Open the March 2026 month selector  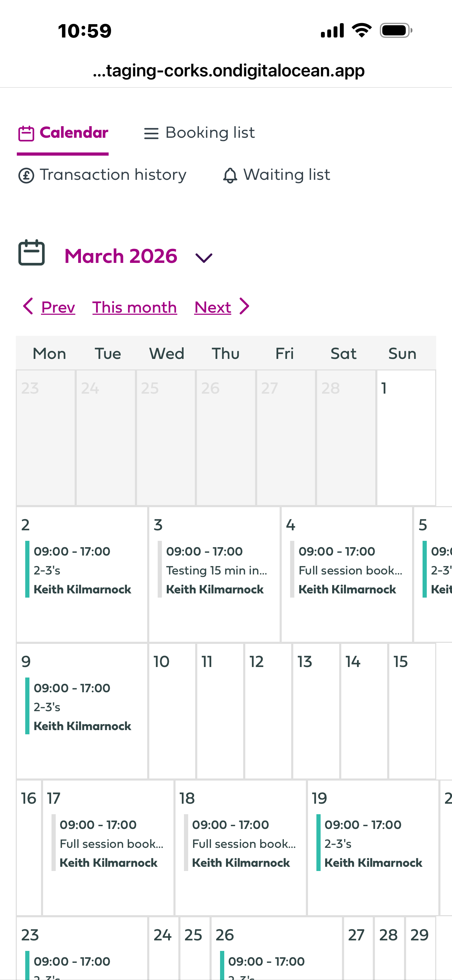pyautogui.click(x=121, y=256)
